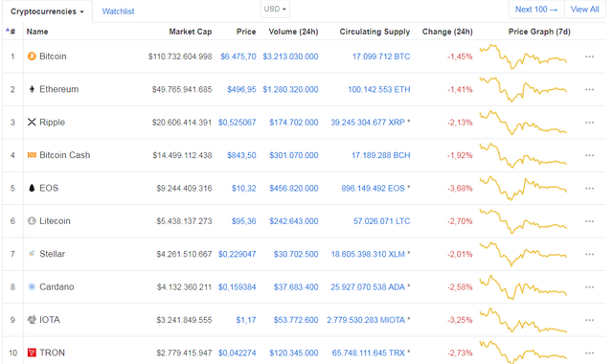Image resolution: width=613 pixels, height=364 pixels.
Task: Open the Cardano name link
Action: coord(57,286)
